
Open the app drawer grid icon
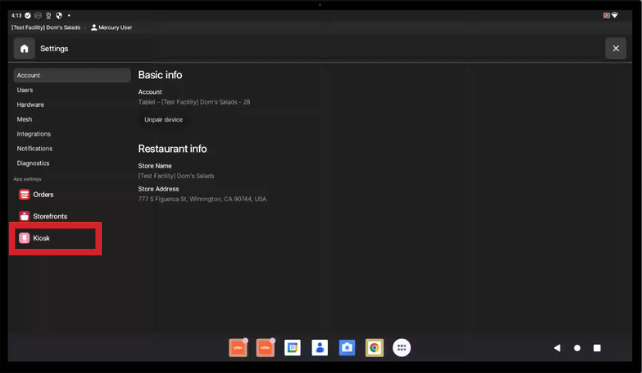(x=402, y=348)
